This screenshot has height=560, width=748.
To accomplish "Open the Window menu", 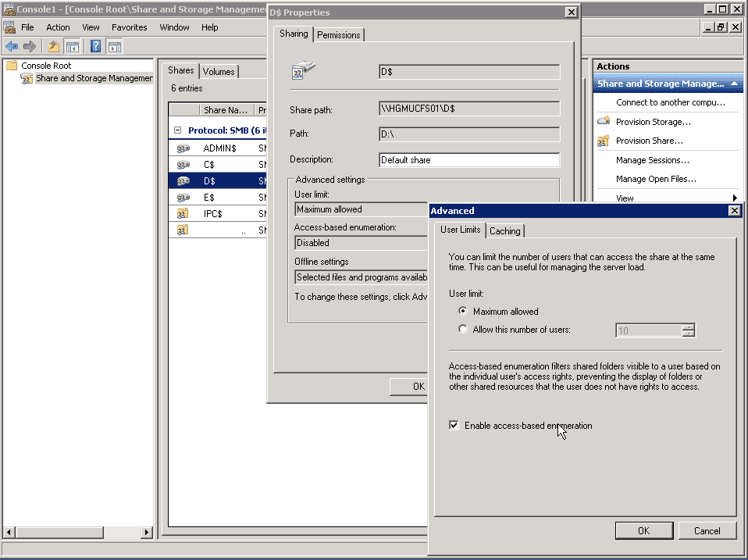I will (174, 27).
